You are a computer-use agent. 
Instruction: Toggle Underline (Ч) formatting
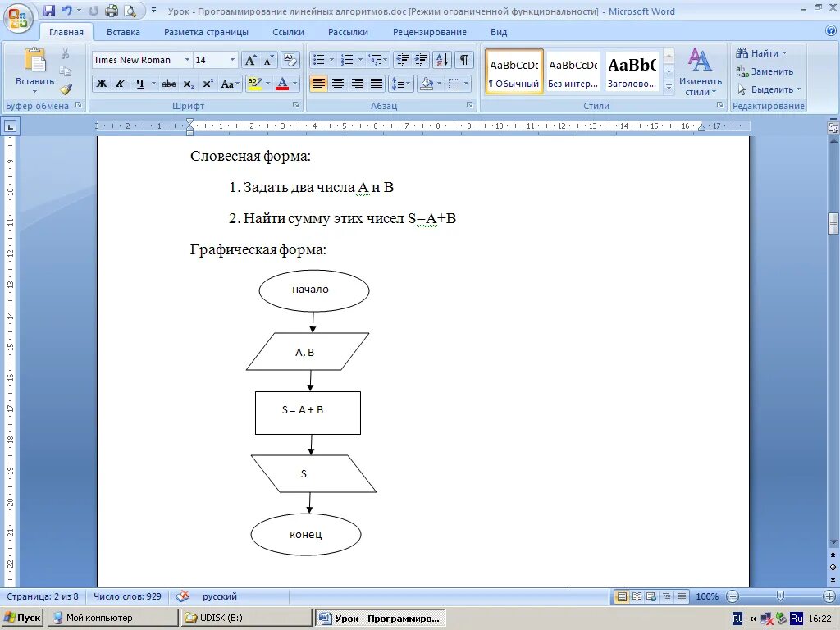139,84
